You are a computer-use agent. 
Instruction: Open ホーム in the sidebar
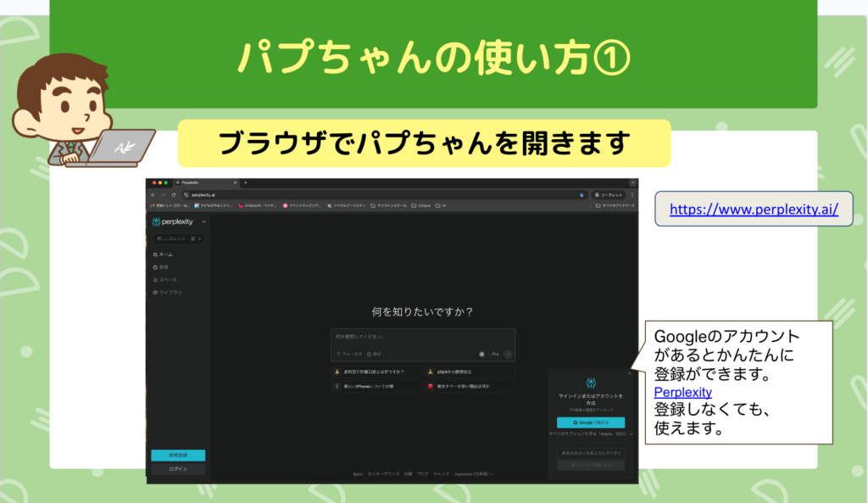coord(163,254)
